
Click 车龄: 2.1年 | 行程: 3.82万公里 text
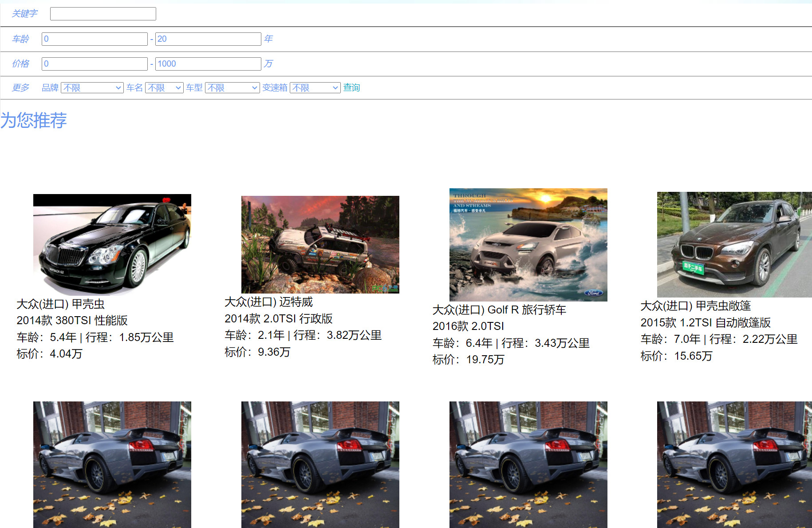point(303,335)
